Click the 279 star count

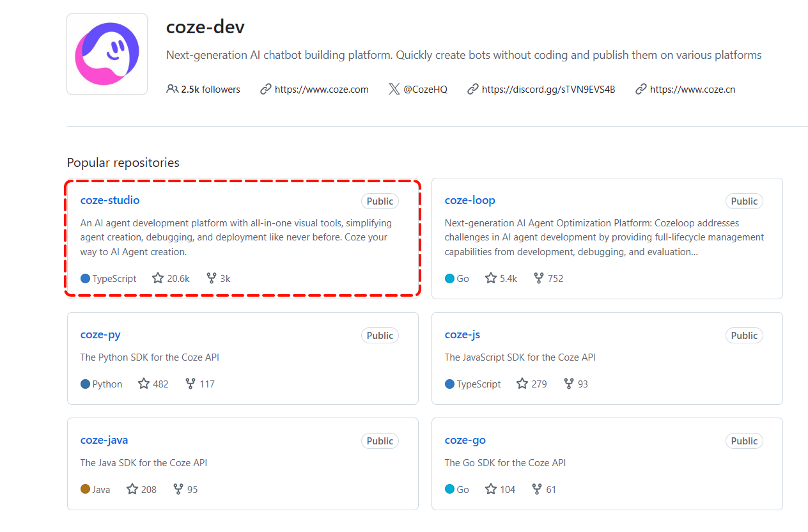(539, 384)
